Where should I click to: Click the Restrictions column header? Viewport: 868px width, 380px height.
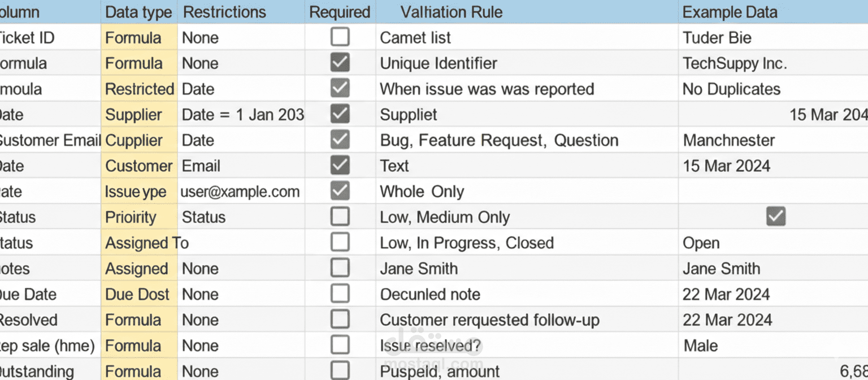[x=224, y=12]
